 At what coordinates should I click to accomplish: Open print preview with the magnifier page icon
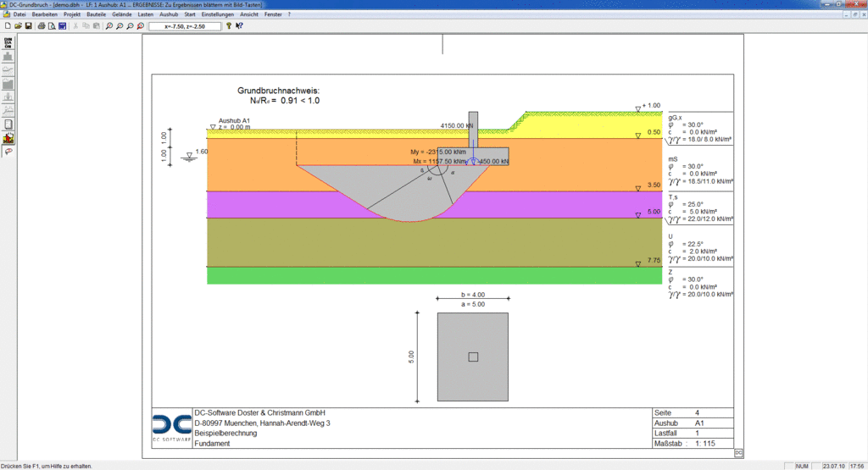[52, 26]
